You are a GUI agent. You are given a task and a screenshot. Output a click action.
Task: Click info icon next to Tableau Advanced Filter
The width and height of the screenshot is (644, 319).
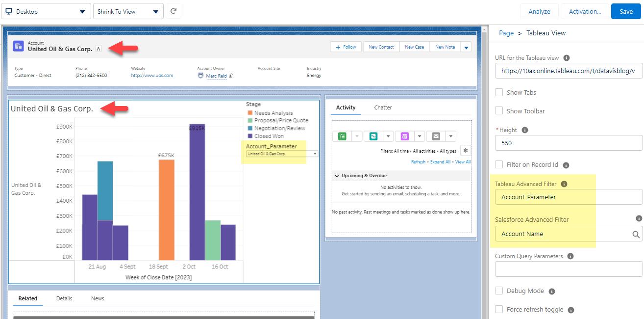pyautogui.click(x=564, y=184)
